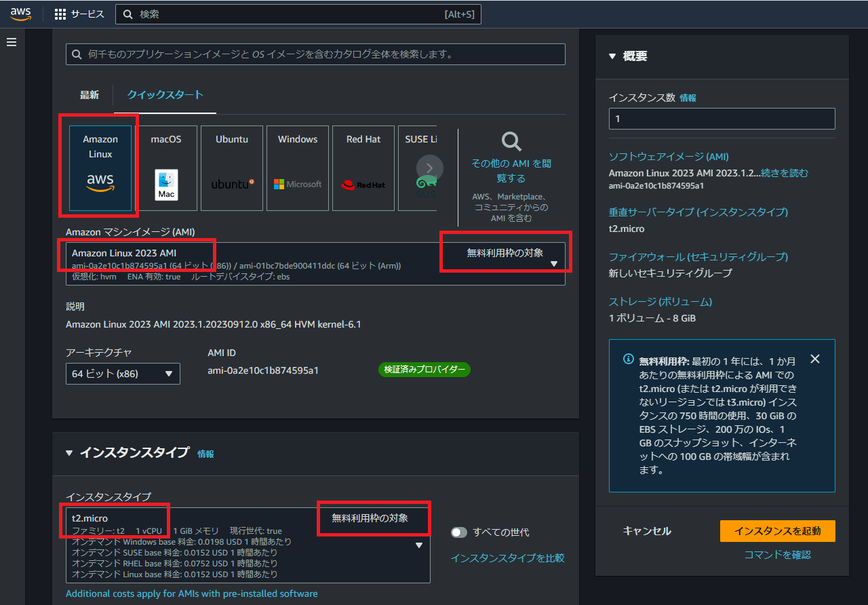
Task: Click the キャンセル button
Action: (647, 531)
